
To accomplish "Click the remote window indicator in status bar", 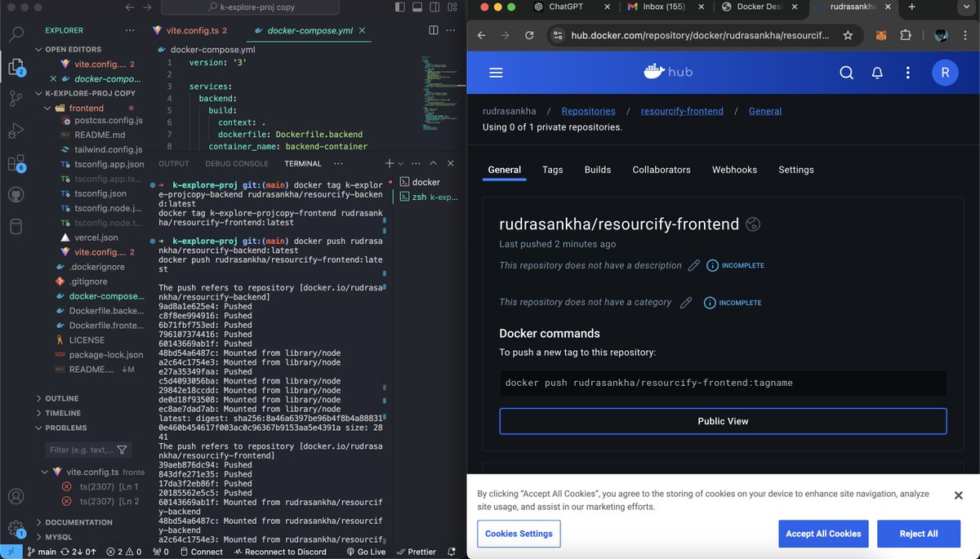I will tap(9, 552).
